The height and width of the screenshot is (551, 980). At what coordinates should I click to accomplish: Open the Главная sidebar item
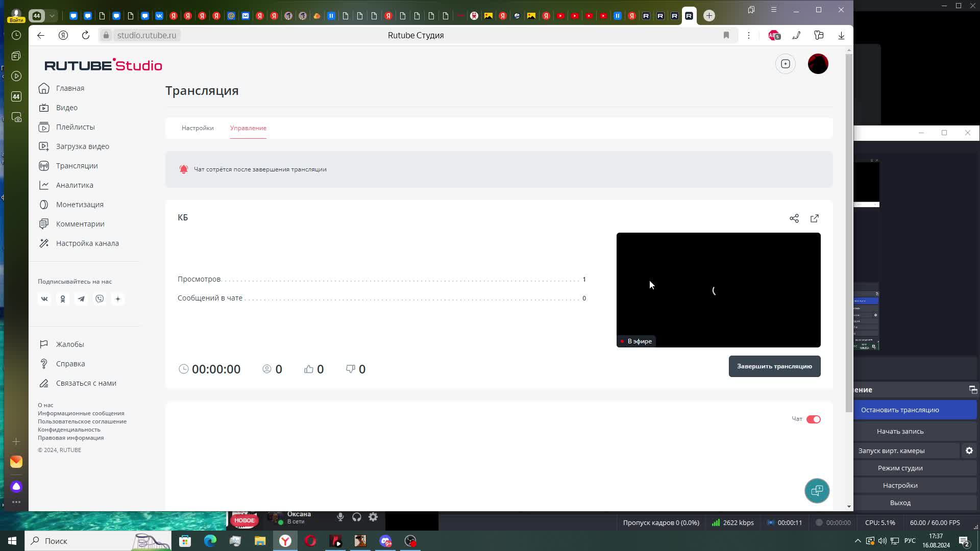[62, 88]
